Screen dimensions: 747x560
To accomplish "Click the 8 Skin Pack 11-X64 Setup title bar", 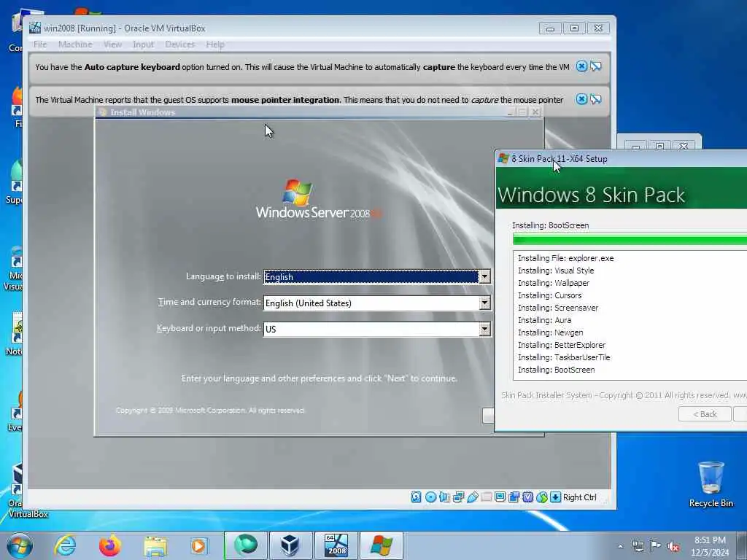I will click(x=621, y=158).
